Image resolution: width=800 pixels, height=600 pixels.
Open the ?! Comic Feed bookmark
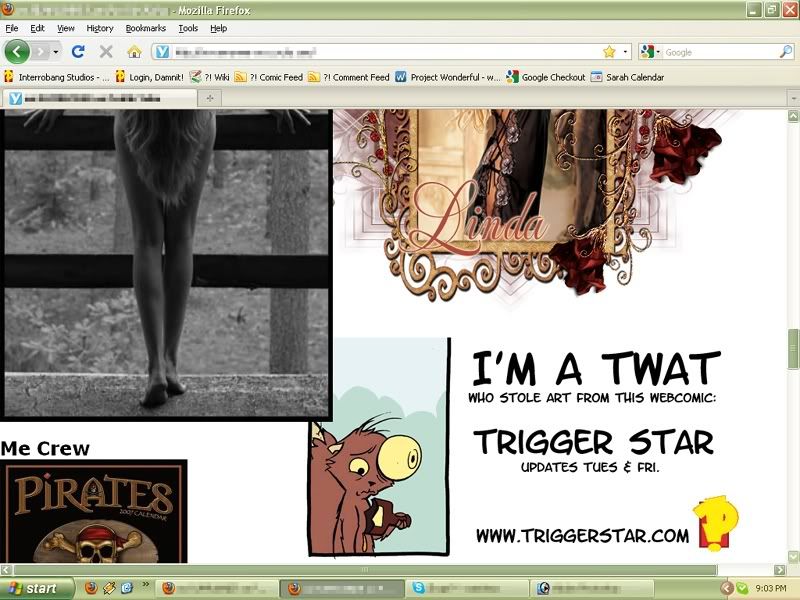coord(269,77)
